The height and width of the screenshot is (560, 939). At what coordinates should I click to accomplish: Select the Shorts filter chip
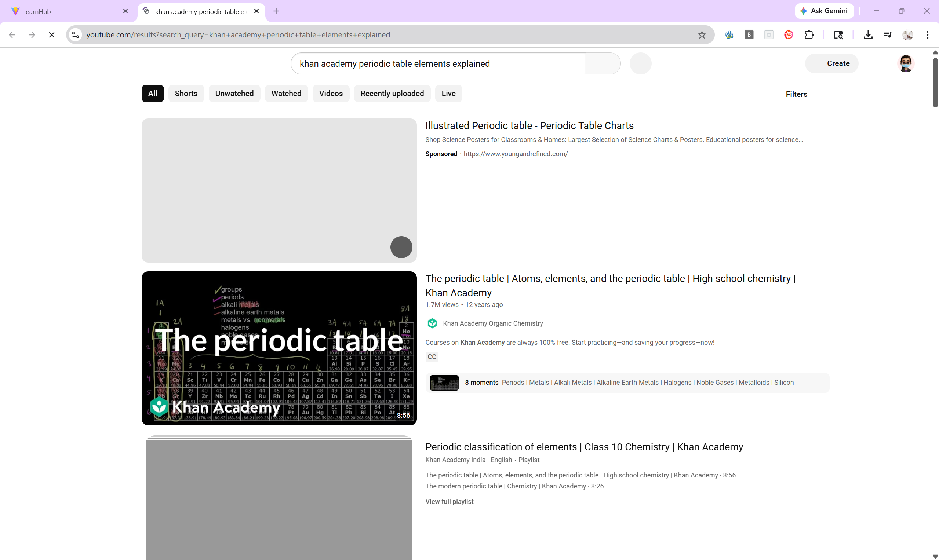coord(186,94)
